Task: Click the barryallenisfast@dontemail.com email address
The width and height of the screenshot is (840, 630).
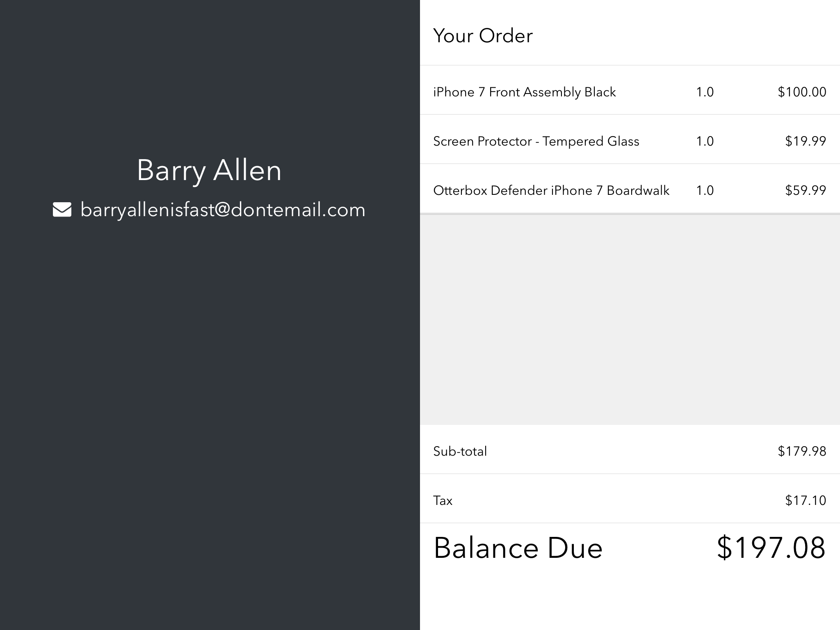Action: [223, 210]
